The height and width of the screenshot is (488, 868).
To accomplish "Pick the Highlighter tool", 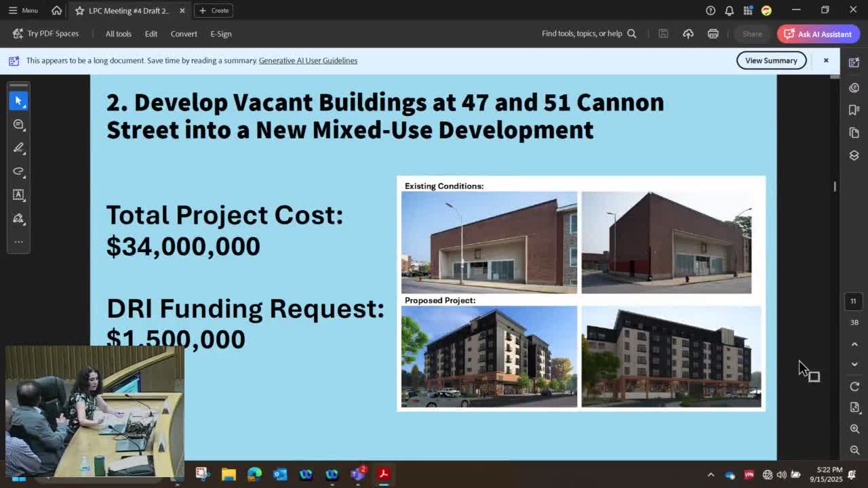I will 18,148.
